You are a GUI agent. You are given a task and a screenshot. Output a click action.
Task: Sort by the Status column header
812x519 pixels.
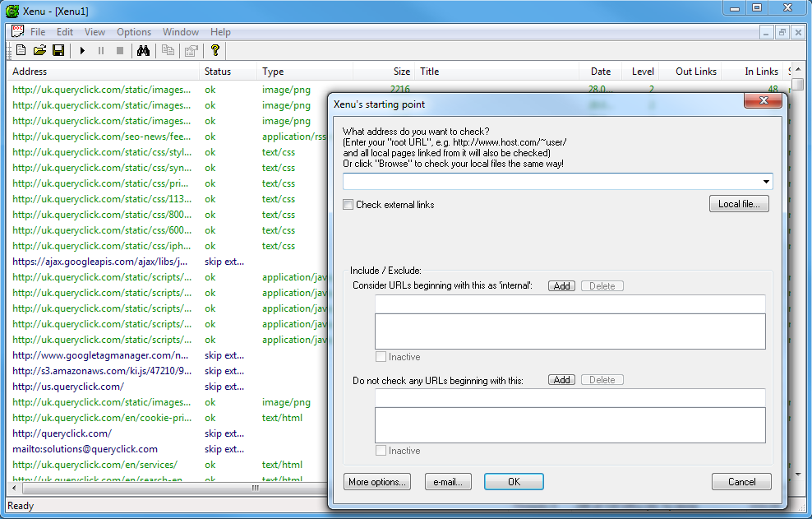(228, 72)
